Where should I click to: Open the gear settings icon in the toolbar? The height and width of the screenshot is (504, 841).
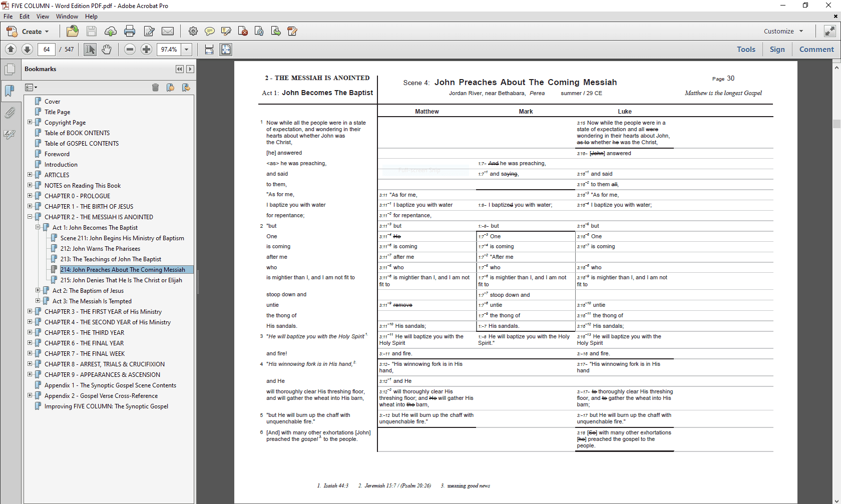click(x=193, y=31)
